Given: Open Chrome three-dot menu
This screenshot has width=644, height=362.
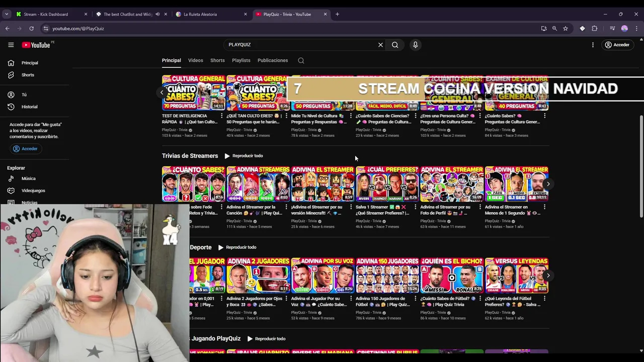Looking at the screenshot, I should point(636,29).
